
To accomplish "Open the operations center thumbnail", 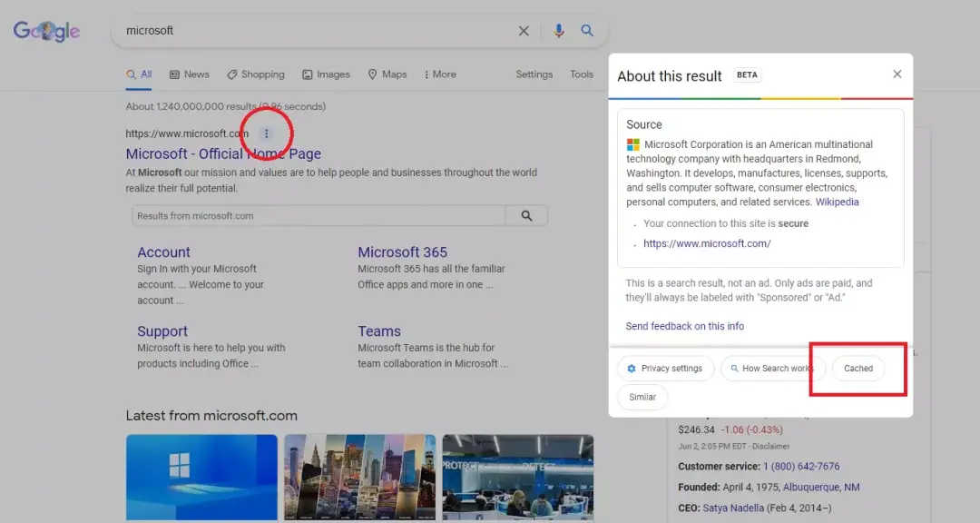I will [x=518, y=478].
